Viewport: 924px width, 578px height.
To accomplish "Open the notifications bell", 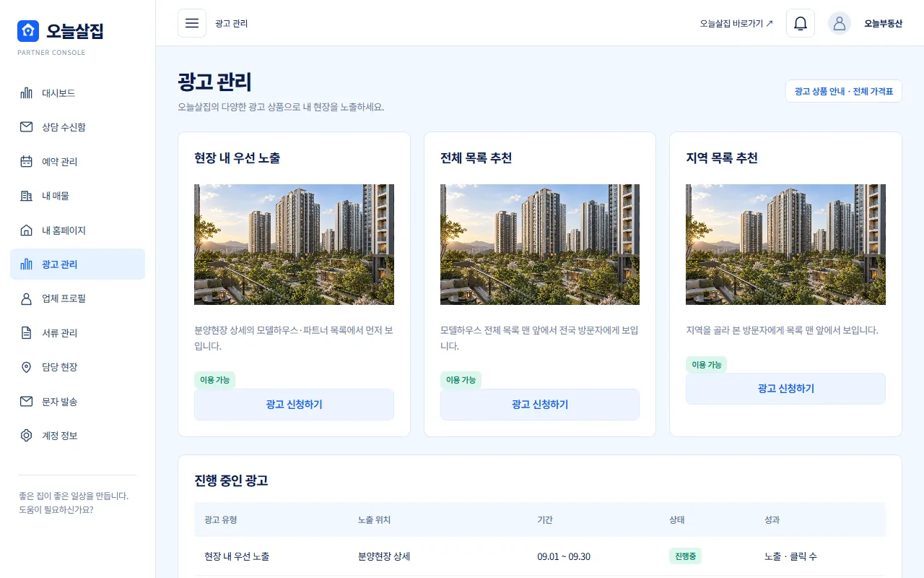I will pos(801,23).
